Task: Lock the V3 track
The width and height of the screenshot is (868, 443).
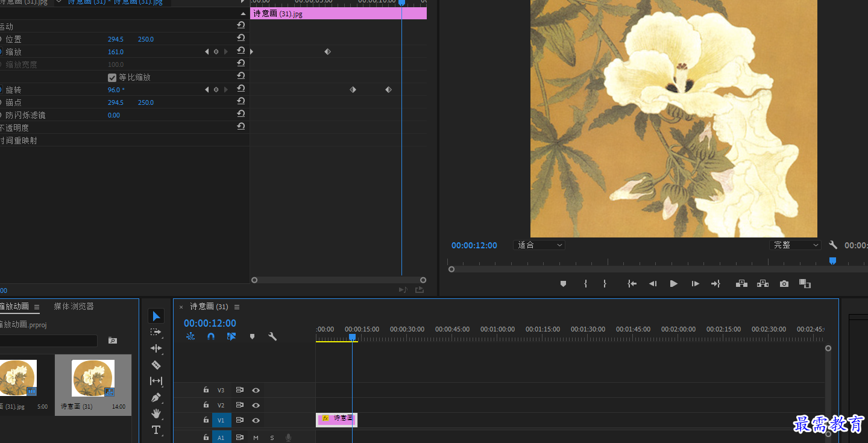Action: pos(206,390)
